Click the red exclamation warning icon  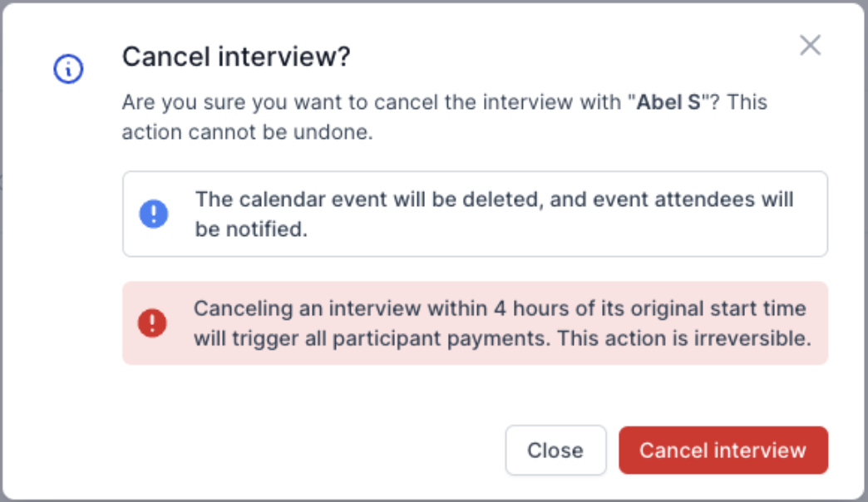click(152, 322)
